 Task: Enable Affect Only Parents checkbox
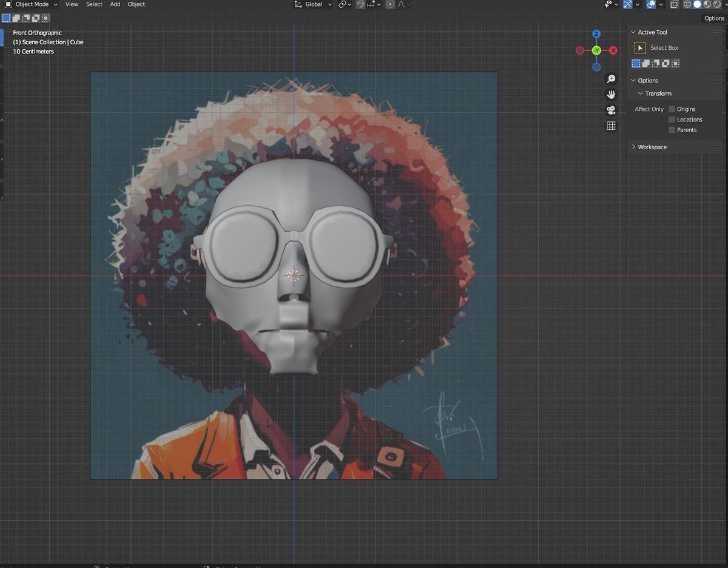(672, 130)
